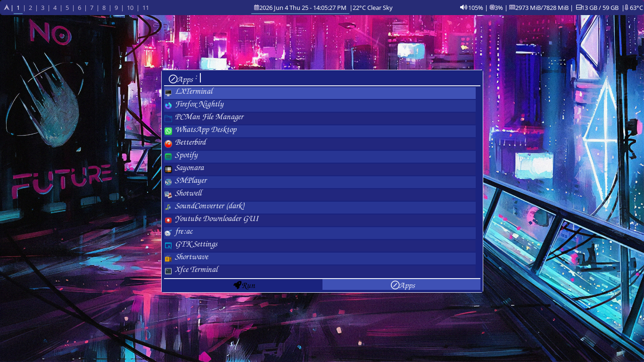Screen dimensions: 644x362
Task: Switch to the Apps mode tab
Action: pos(402,285)
